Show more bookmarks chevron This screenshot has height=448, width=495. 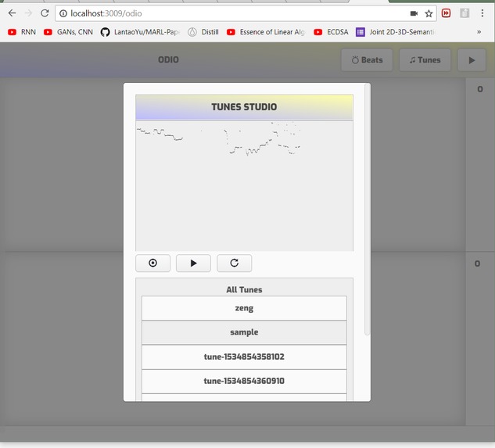coord(479,32)
